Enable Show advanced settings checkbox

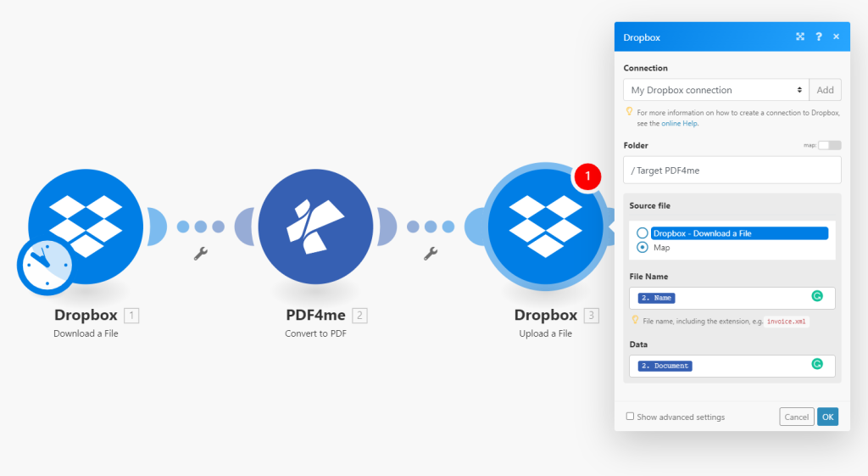pos(630,417)
